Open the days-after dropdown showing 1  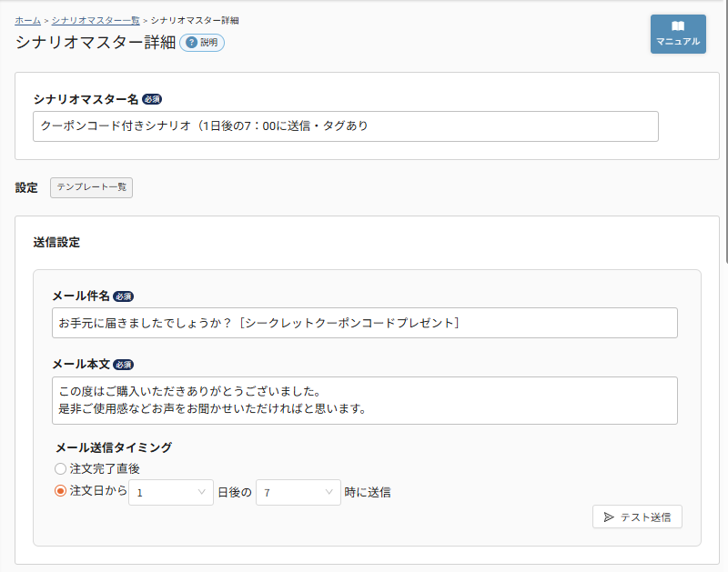(x=170, y=492)
